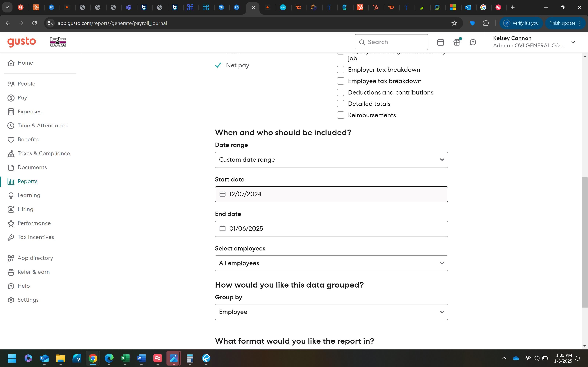
Task: Click calendar icon in End date field
Action: [x=222, y=229]
